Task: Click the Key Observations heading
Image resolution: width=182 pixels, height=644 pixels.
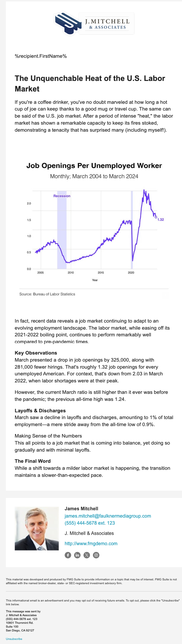Action: pyautogui.click(x=36, y=353)
